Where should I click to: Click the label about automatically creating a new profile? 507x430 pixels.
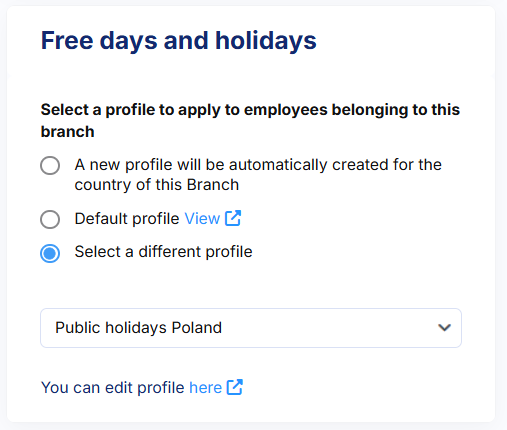[258, 175]
